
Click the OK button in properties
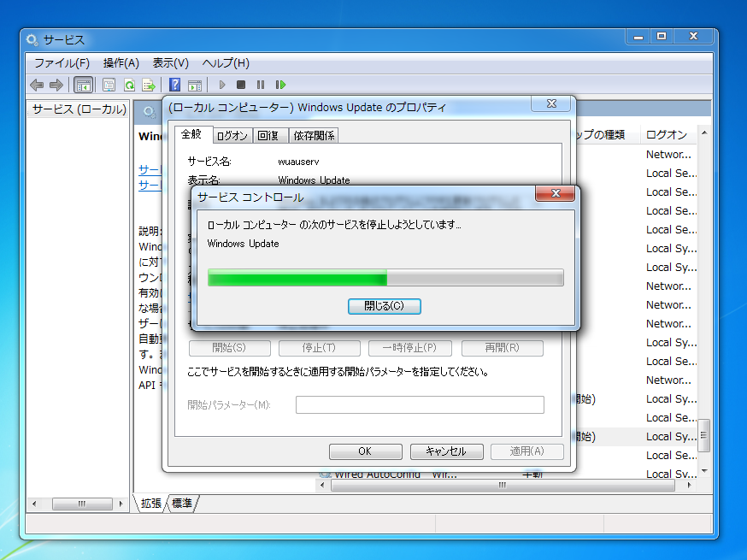click(366, 451)
